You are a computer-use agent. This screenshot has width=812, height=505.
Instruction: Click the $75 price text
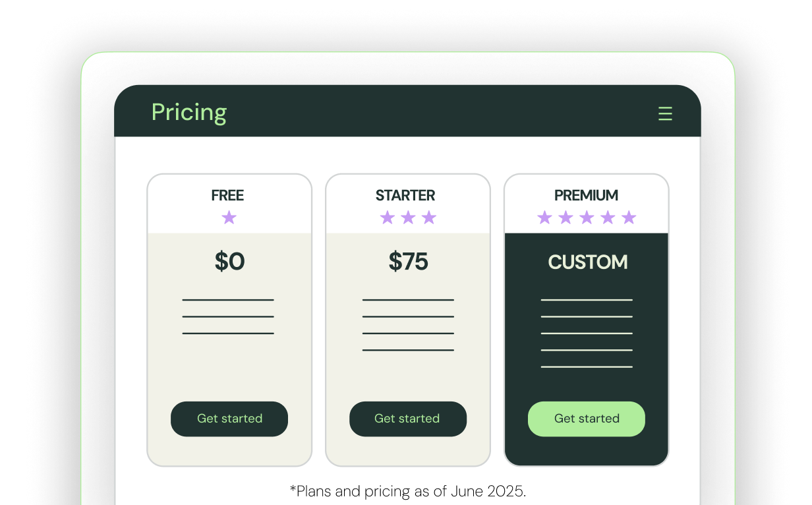[x=408, y=262]
